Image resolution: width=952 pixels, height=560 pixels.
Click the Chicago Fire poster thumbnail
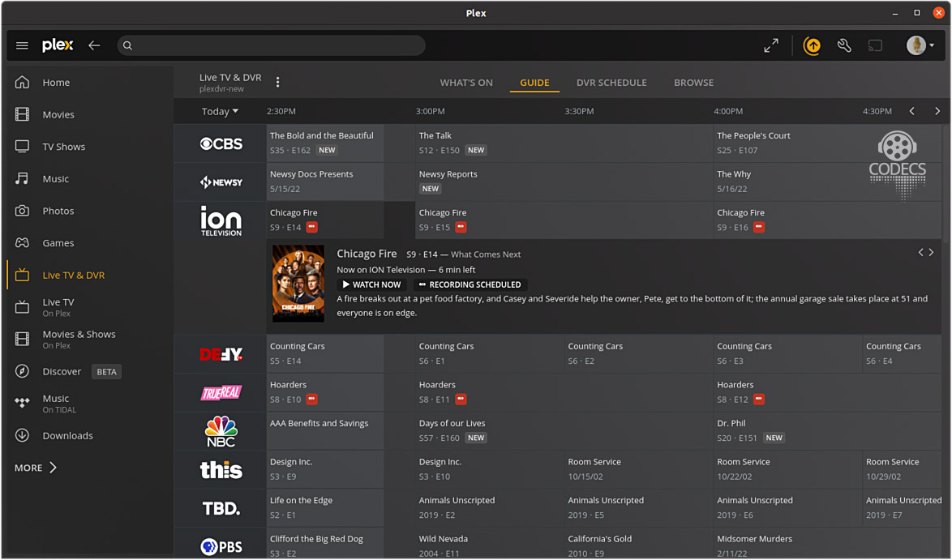coord(298,284)
